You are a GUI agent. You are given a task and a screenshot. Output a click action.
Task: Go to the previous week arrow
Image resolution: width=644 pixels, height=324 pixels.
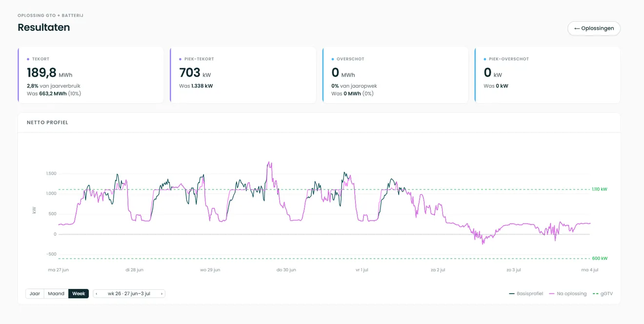[x=97, y=294]
